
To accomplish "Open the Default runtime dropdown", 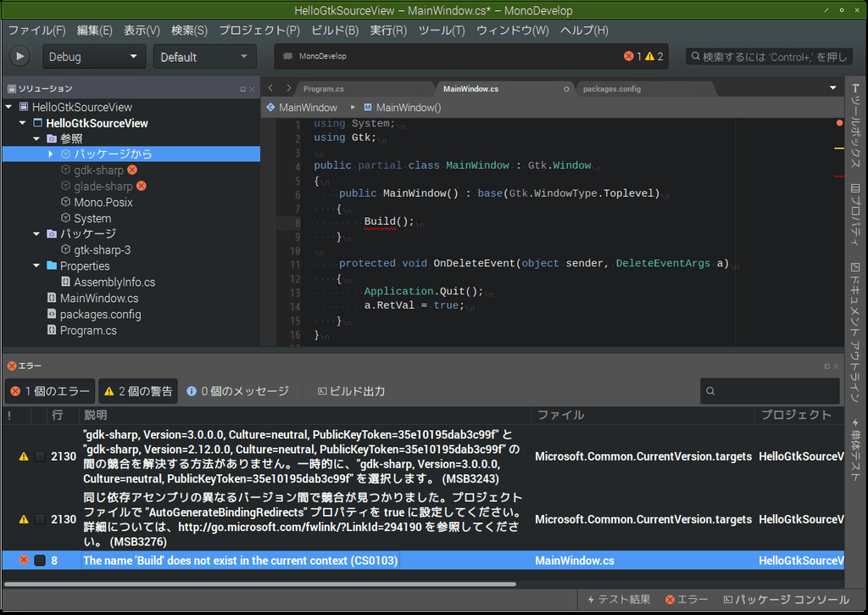I will point(204,57).
